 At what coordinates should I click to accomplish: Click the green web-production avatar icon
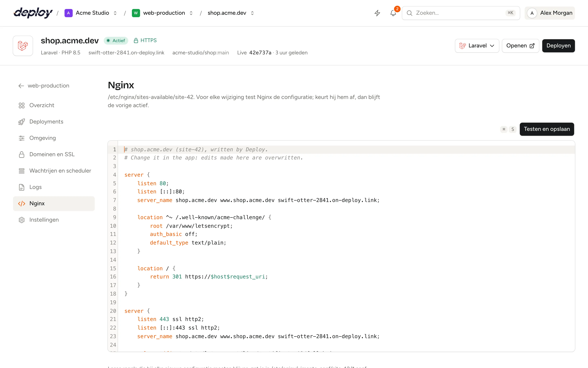pos(136,13)
